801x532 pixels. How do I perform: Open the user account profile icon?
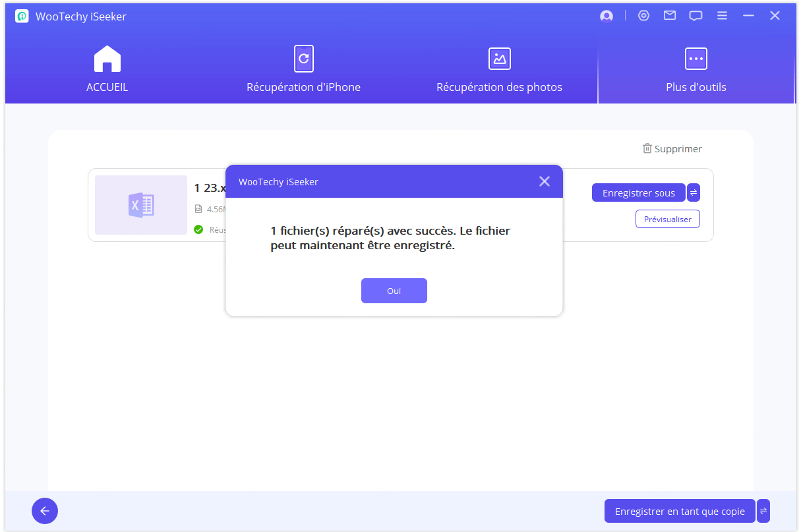607,16
